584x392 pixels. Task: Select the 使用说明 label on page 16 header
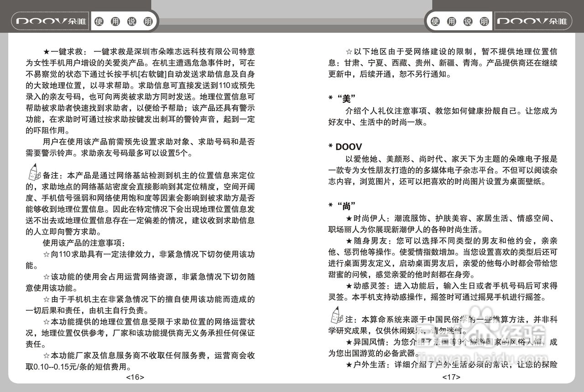tap(123, 21)
